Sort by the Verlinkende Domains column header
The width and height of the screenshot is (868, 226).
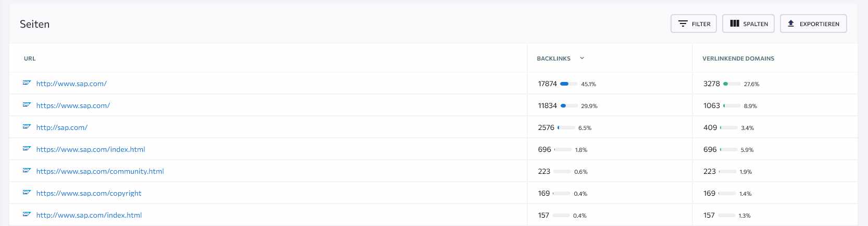click(x=738, y=58)
